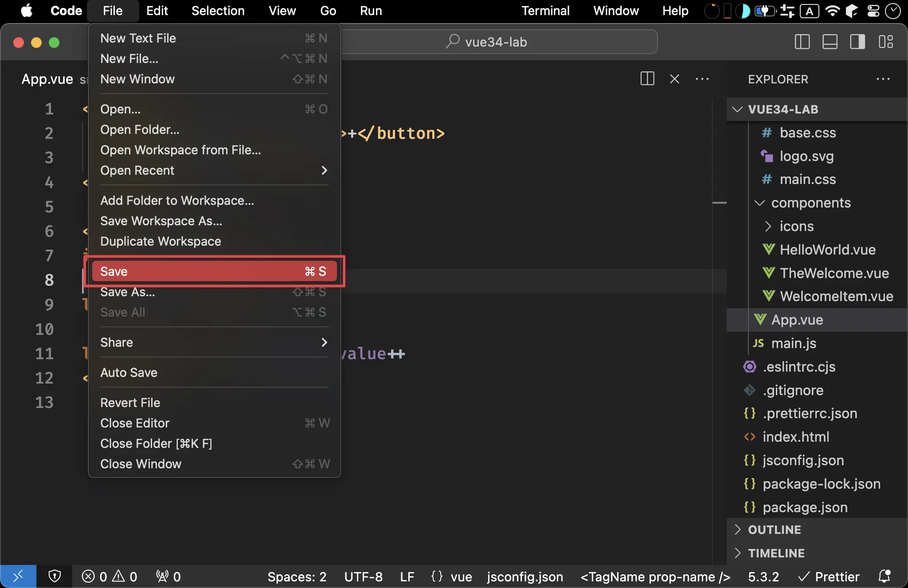The height and width of the screenshot is (588, 908).
Task: Open the errors and warnings problems indicator
Action: click(110, 576)
